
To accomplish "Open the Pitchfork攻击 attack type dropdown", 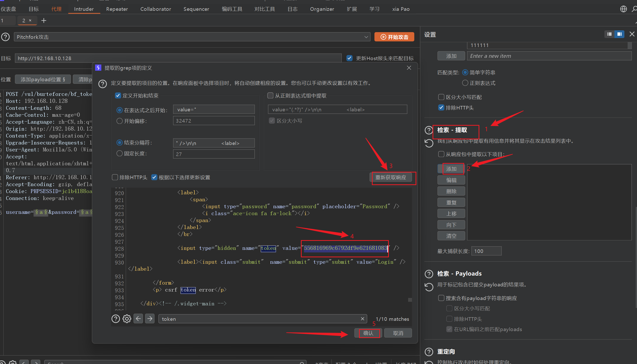I will [192, 37].
